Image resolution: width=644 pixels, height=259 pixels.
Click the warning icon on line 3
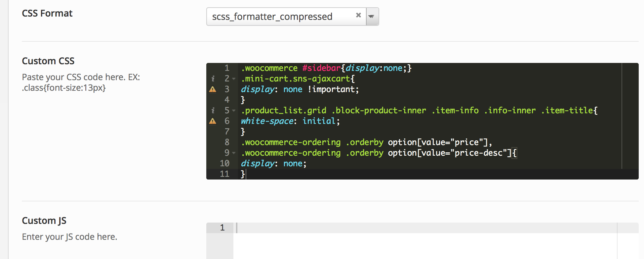pyautogui.click(x=213, y=89)
